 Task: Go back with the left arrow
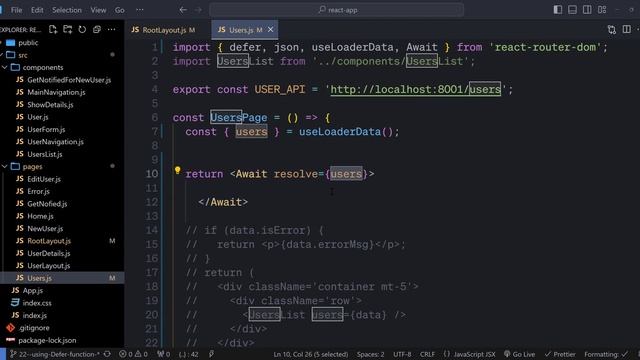coord(183,10)
